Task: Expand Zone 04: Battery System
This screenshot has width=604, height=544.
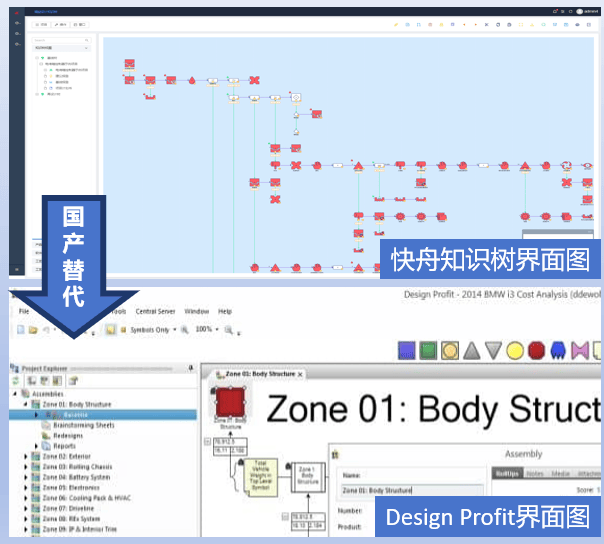Action: 26,477
